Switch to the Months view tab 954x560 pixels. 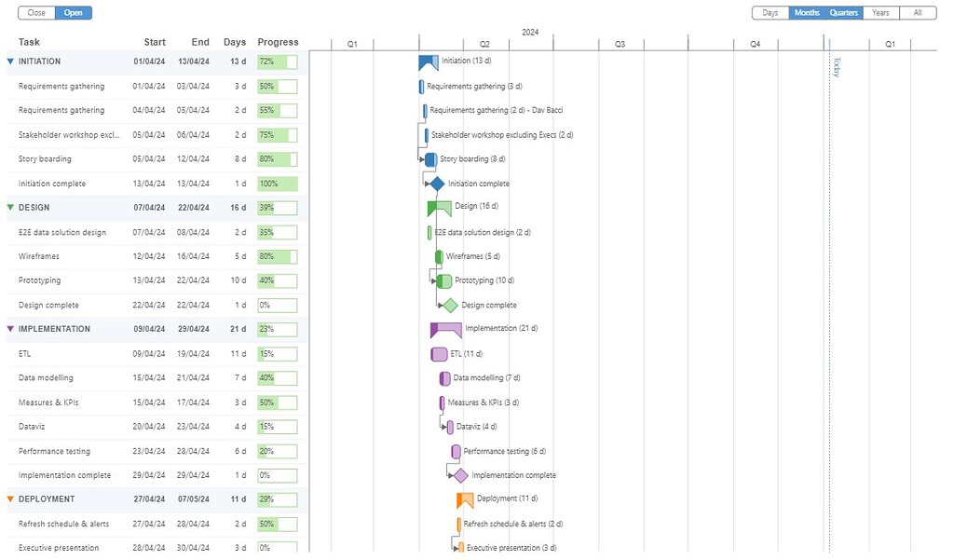(807, 12)
